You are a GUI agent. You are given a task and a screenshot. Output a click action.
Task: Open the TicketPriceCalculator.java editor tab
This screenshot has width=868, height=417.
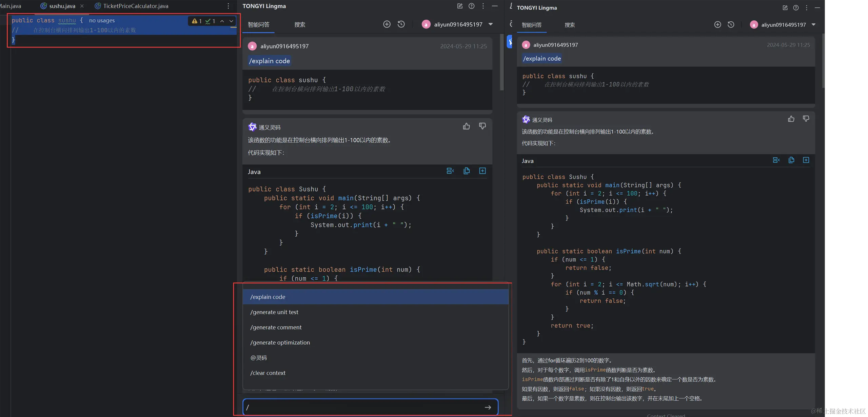point(132,6)
